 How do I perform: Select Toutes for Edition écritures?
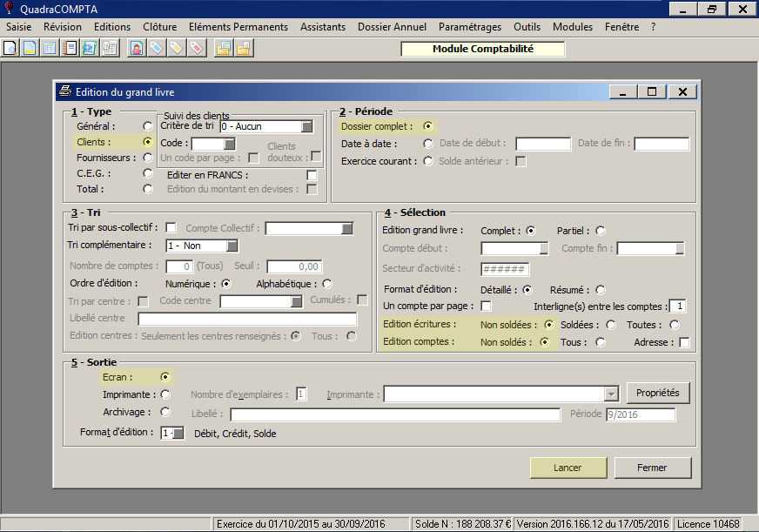(x=675, y=325)
